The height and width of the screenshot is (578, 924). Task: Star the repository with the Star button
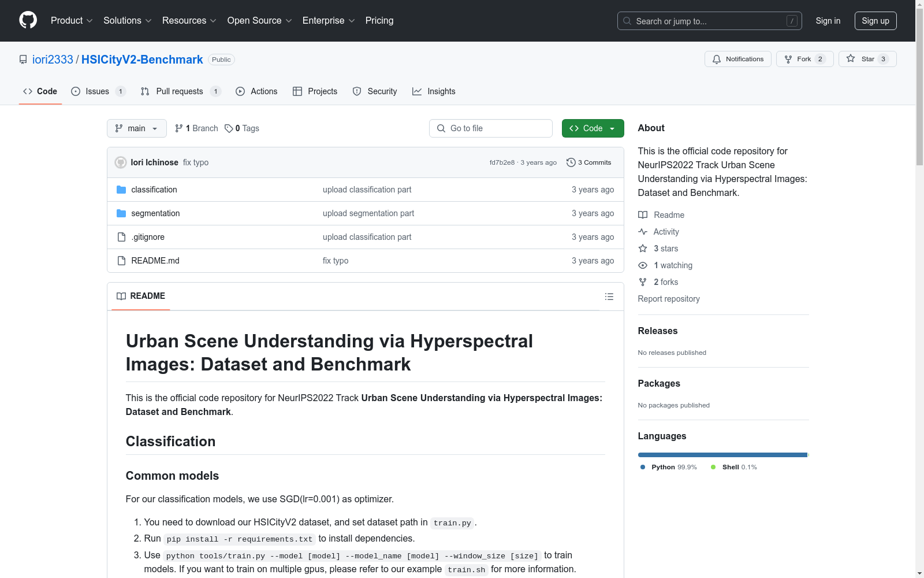pos(867,59)
